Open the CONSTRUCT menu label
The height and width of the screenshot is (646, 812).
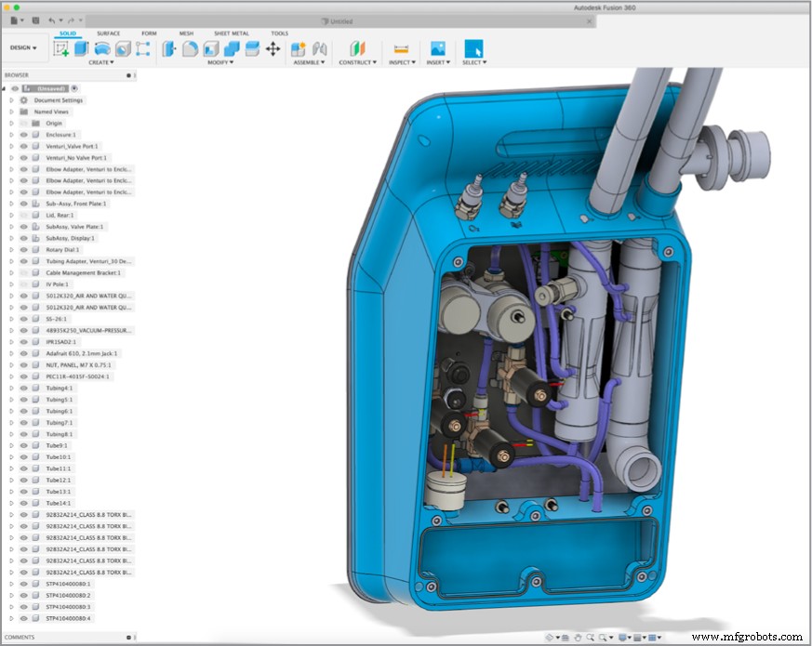click(357, 62)
